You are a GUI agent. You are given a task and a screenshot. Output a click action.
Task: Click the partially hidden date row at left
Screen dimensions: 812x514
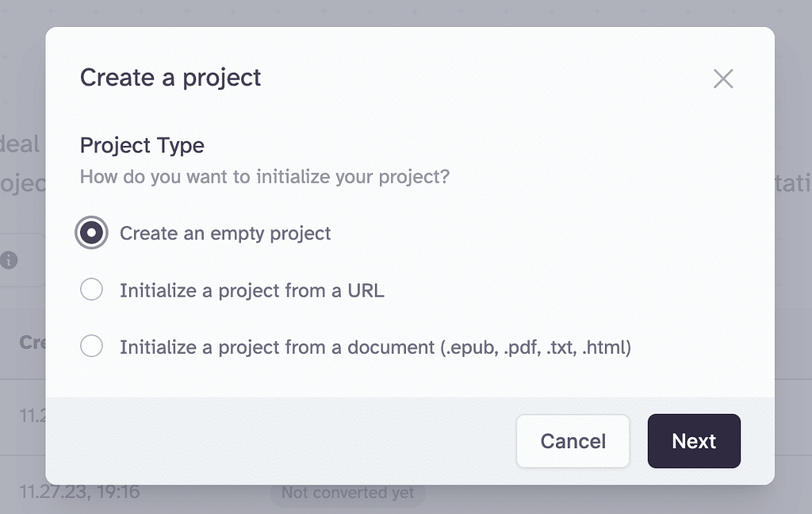[x=32, y=414]
